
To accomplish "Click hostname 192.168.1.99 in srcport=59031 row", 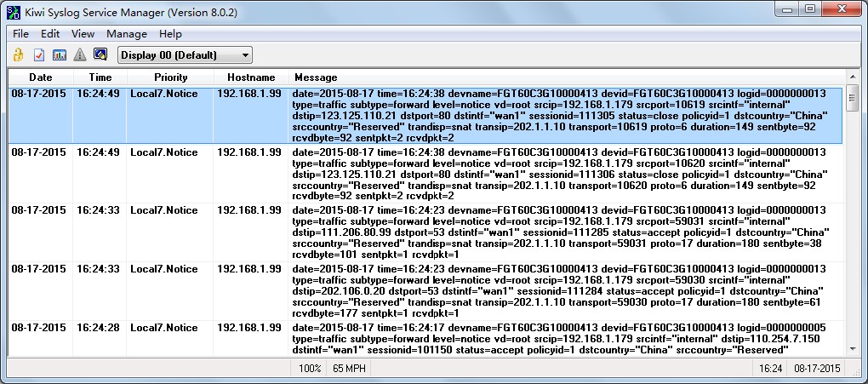I will coord(248,210).
